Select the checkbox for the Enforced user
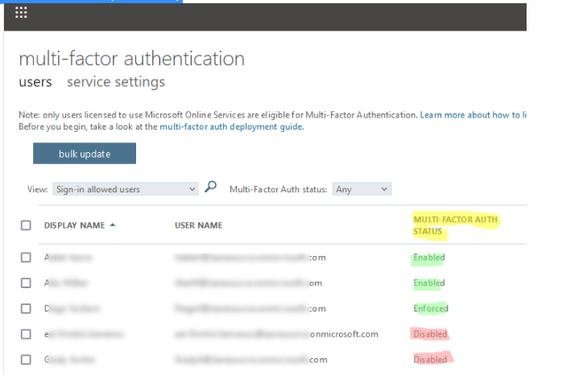Viewport: 587px width, 392px height. pos(26,308)
